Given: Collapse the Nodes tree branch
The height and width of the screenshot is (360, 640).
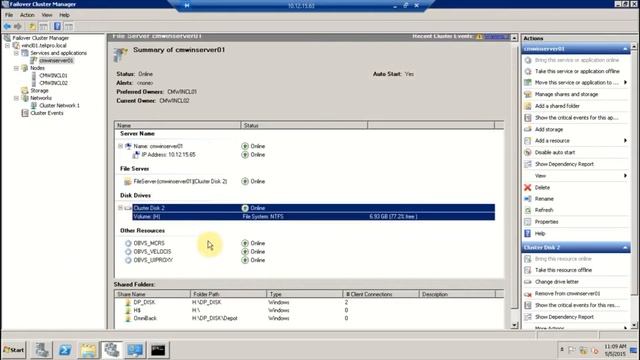Looking at the screenshot, I should (x=16, y=68).
